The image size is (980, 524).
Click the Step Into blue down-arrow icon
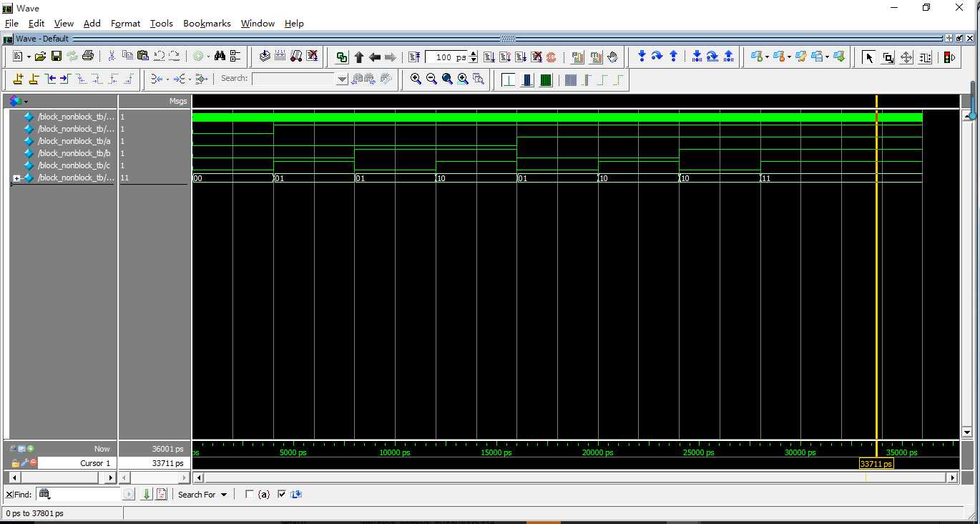[x=642, y=57]
